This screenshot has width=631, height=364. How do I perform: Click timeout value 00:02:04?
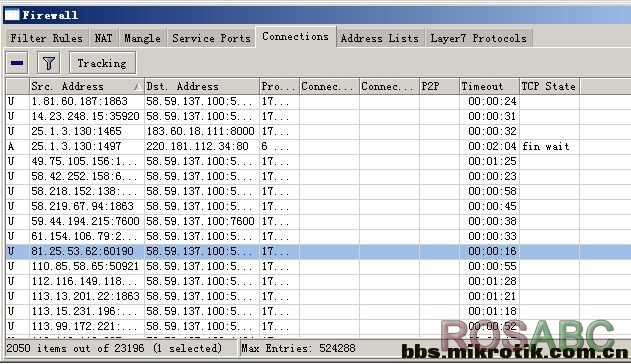[x=492, y=146]
